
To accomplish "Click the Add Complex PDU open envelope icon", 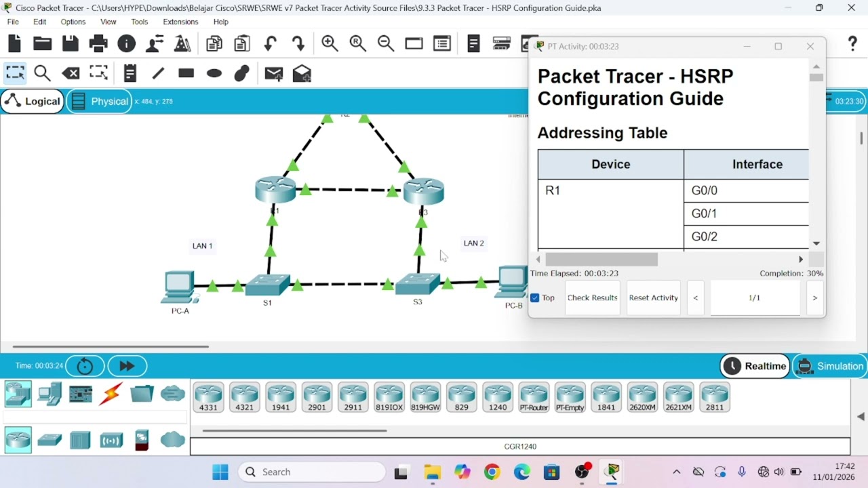I will pos(302,73).
